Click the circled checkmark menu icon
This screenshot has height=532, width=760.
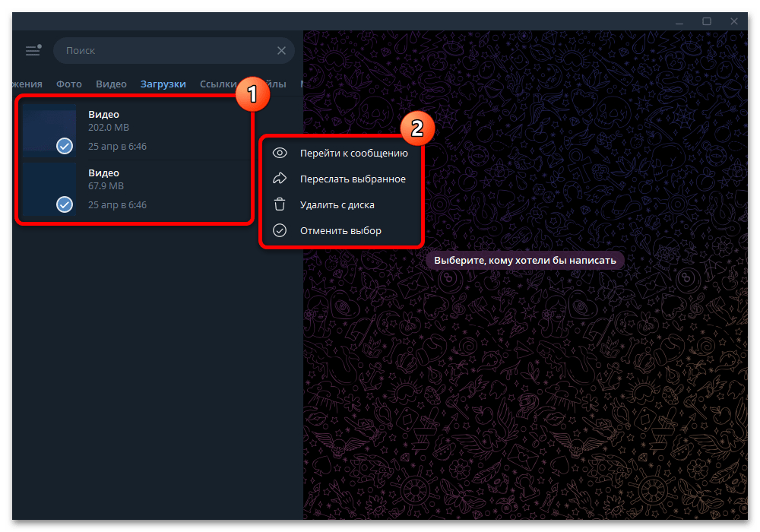click(280, 230)
